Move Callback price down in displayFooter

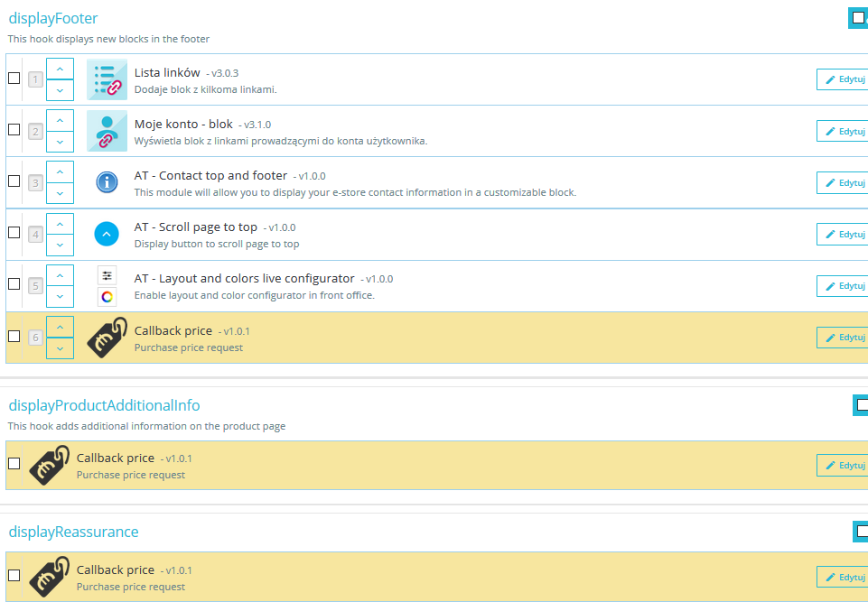pos(60,348)
